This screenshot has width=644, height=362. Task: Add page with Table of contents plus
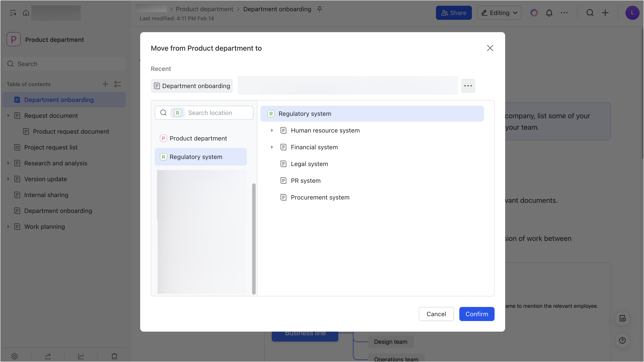pos(105,84)
